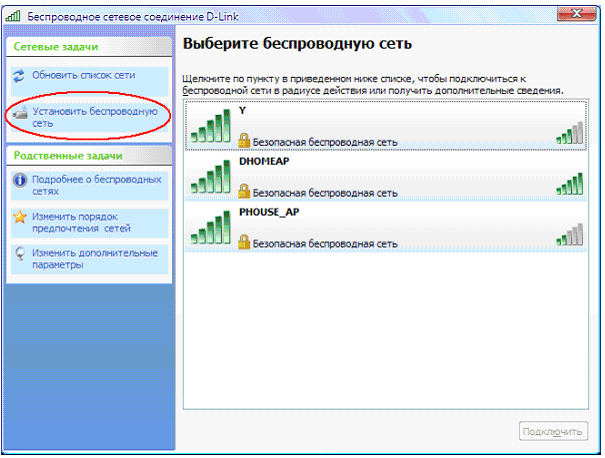The height and width of the screenshot is (458, 605).
Task: Open Установить беспроводную сеть link
Action: (x=95, y=117)
